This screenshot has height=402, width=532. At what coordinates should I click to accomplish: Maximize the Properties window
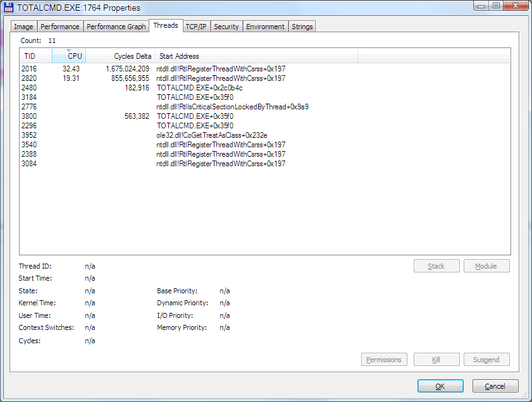point(496,6)
